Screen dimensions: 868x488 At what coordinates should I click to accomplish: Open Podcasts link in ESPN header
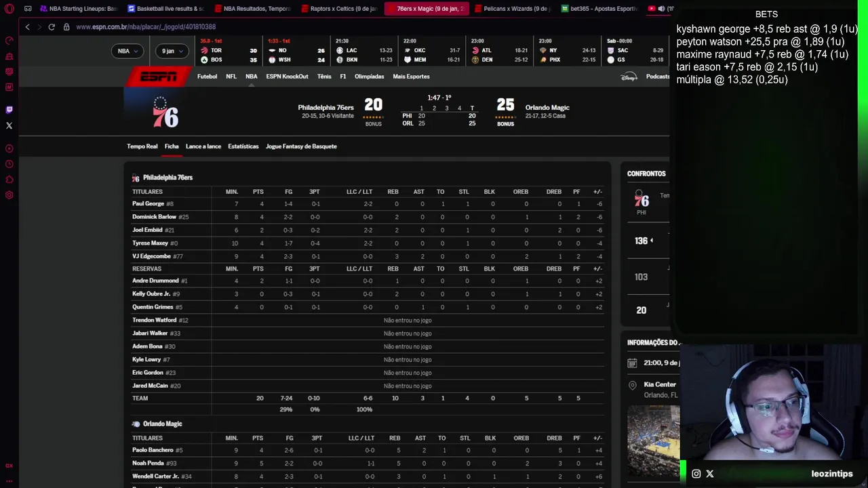tap(657, 77)
